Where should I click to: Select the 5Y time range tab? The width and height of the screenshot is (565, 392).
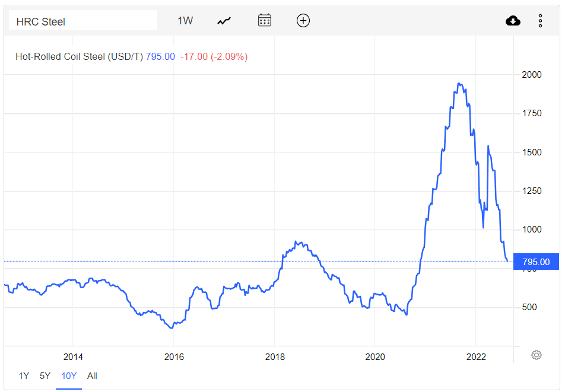[x=45, y=376]
